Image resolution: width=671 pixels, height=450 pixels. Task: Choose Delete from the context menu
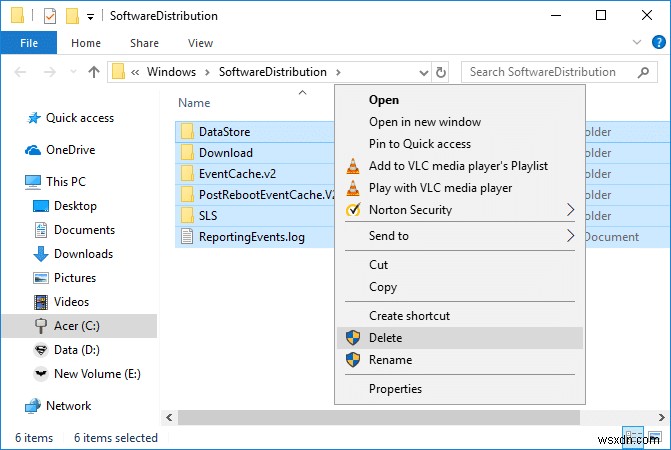tap(385, 338)
